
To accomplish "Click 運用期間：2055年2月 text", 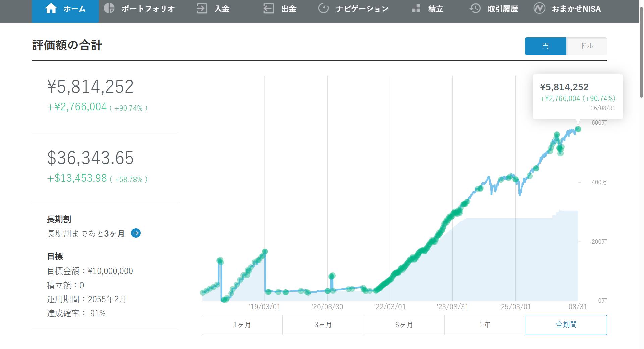I will 87,299.
